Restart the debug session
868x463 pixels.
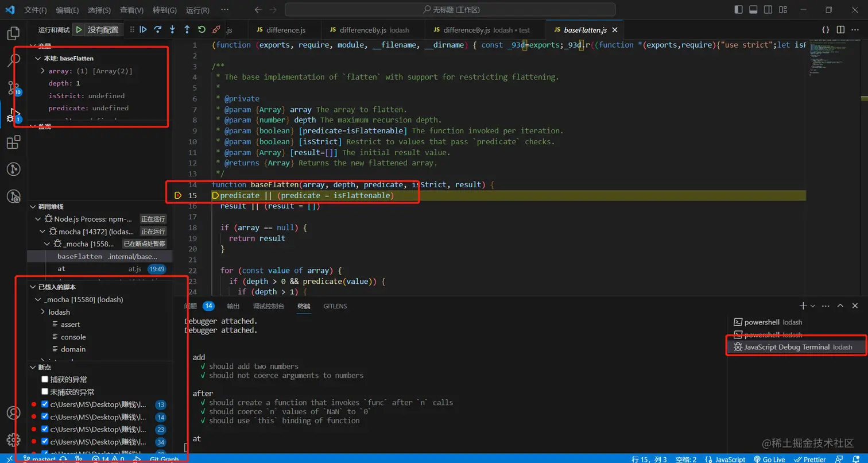click(201, 30)
